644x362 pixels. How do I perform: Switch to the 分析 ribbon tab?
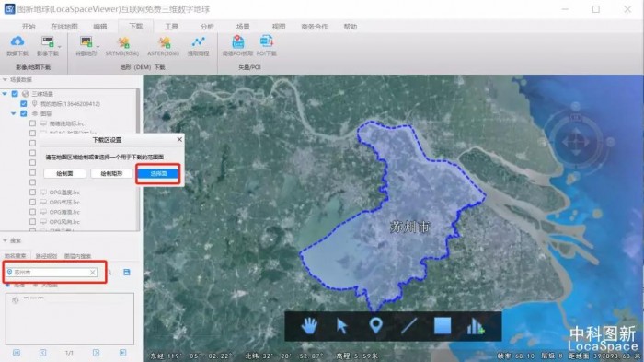tap(207, 27)
